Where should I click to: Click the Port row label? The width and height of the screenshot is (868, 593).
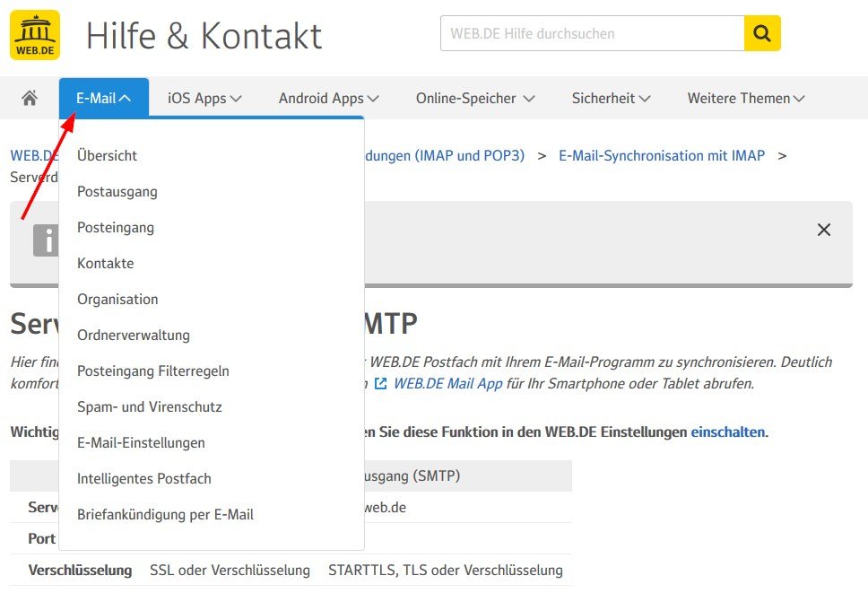[41, 539]
